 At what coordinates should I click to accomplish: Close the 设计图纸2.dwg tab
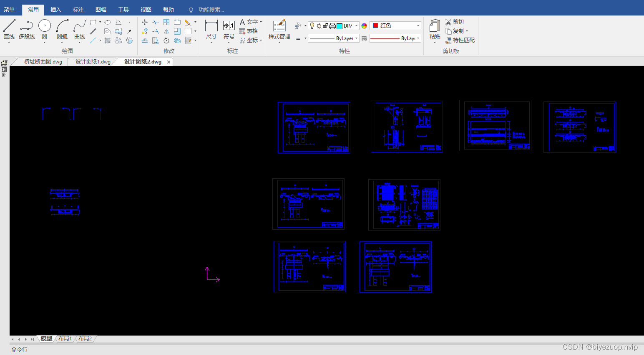169,62
